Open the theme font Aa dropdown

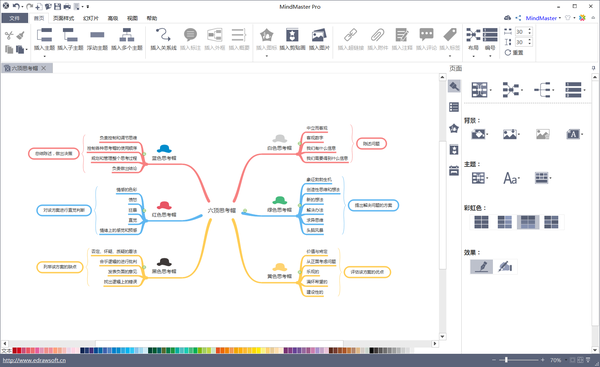512,178
